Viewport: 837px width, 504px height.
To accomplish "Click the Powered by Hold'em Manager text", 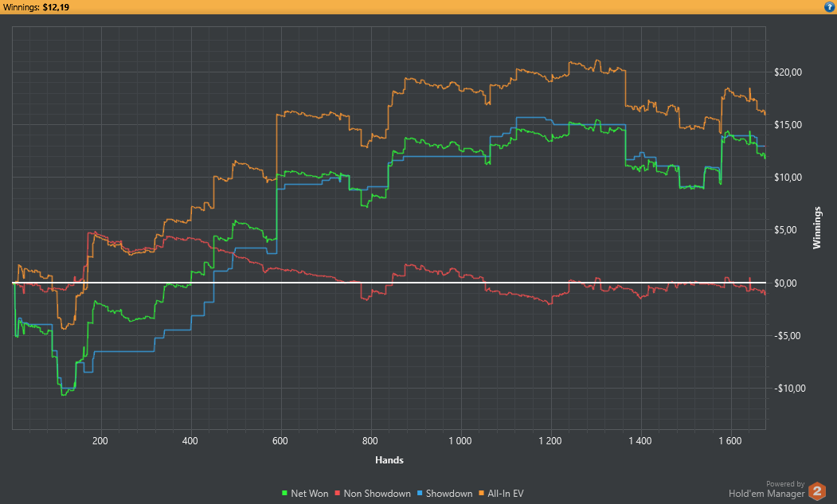I will coord(767,490).
